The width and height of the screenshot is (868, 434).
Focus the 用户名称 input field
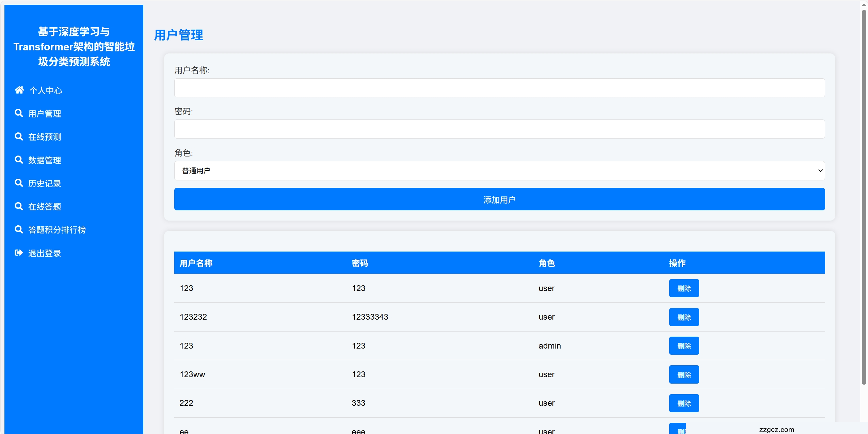pyautogui.click(x=499, y=88)
